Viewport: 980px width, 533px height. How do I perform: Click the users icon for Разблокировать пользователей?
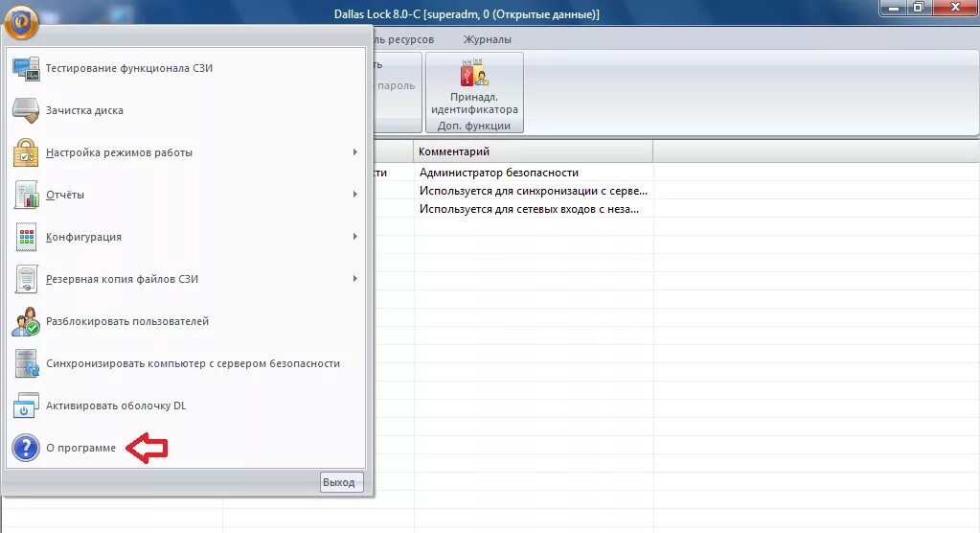click(26, 321)
